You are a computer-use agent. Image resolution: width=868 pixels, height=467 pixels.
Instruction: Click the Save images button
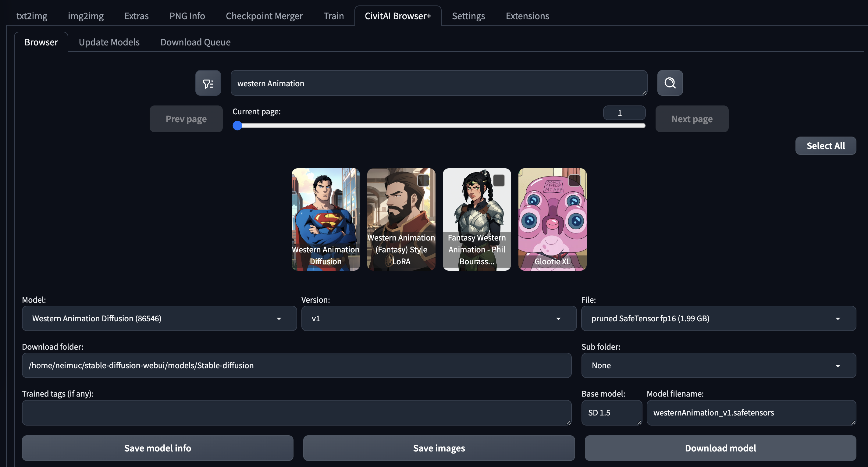439,448
